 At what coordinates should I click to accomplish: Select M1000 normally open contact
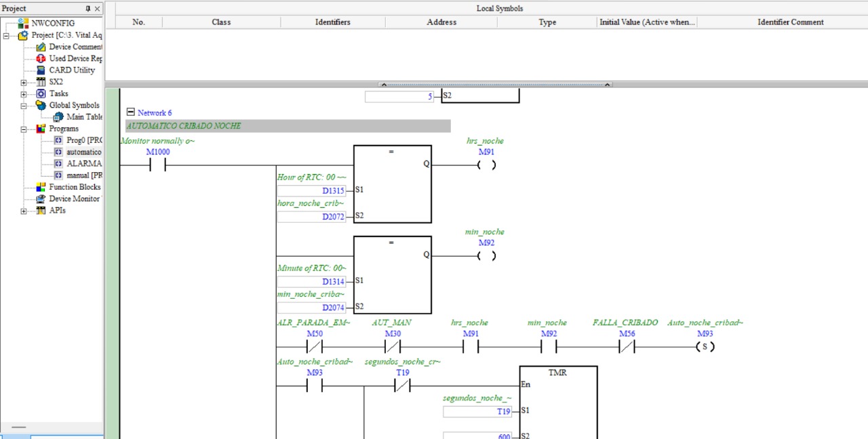pos(158,165)
